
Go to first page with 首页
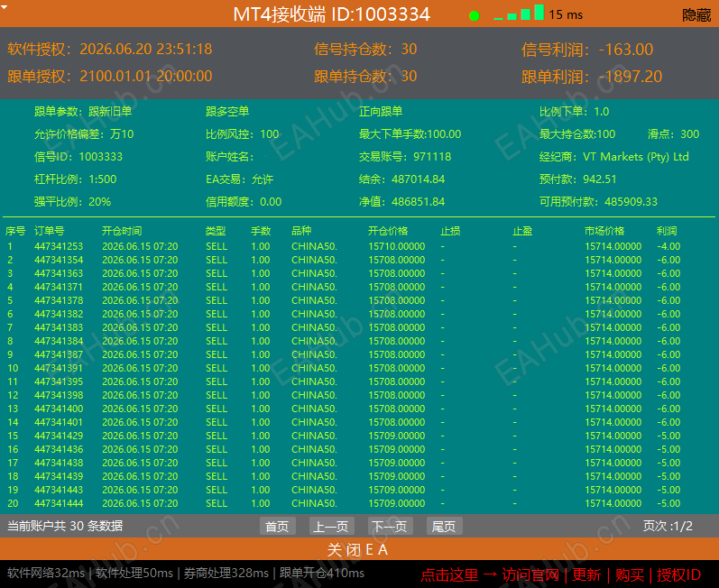(x=278, y=526)
